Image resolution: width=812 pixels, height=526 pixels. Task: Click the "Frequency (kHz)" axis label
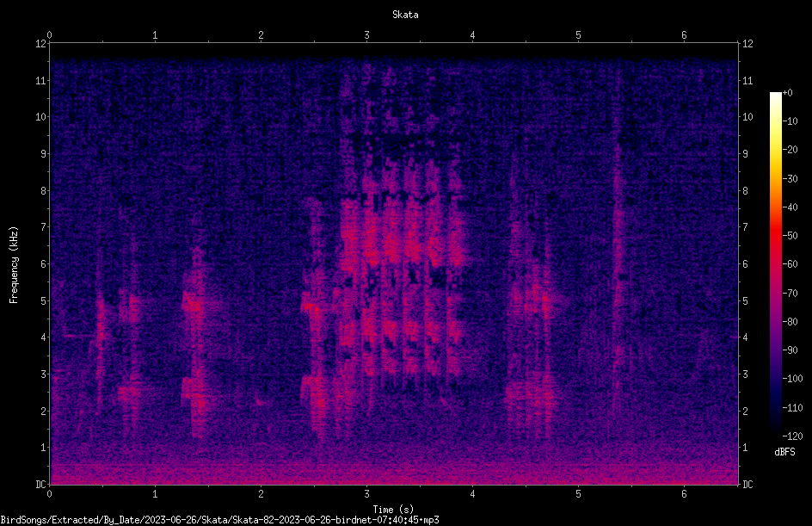14,265
